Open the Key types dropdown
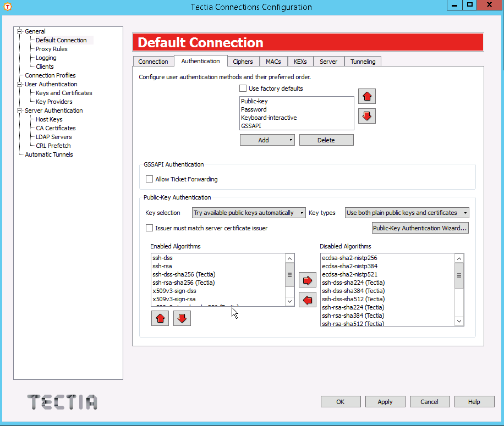The height and width of the screenshot is (426, 504). click(407, 213)
